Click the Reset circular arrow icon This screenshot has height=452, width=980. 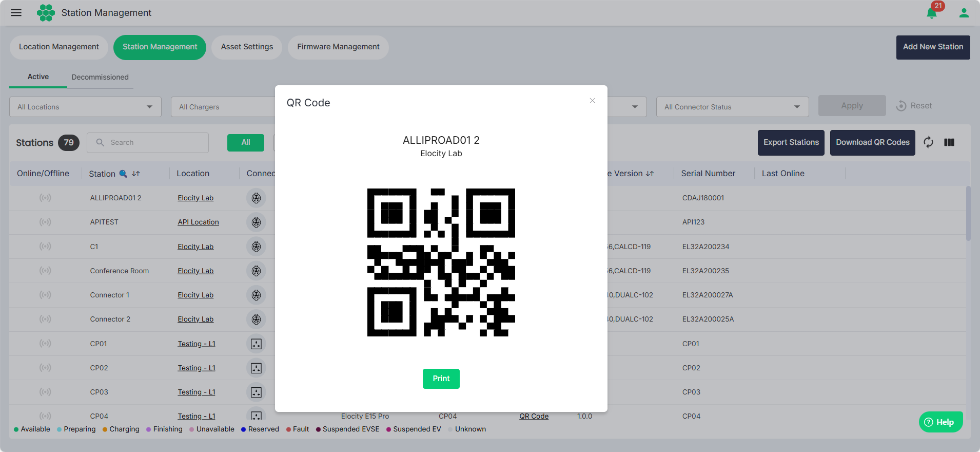(x=901, y=106)
